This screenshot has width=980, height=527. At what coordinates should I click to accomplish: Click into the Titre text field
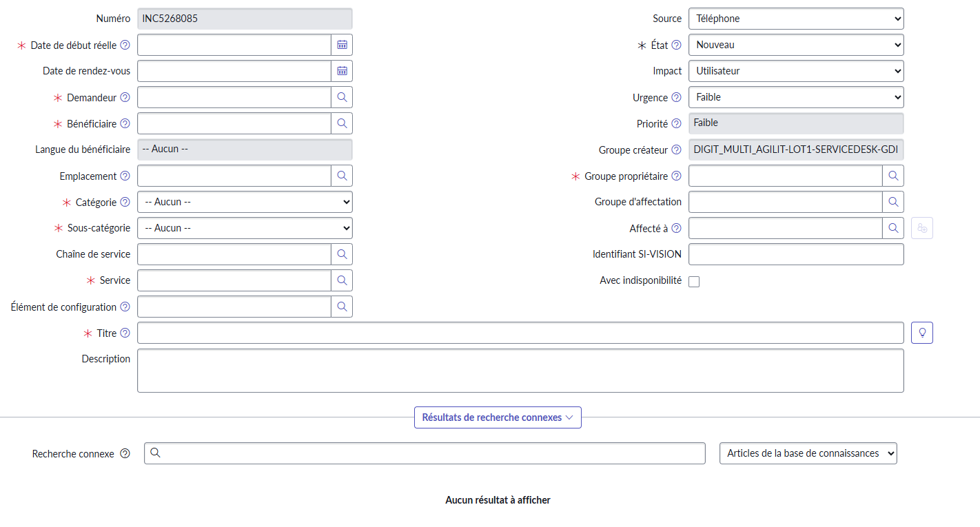pyautogui.click(x=520, y=333)
